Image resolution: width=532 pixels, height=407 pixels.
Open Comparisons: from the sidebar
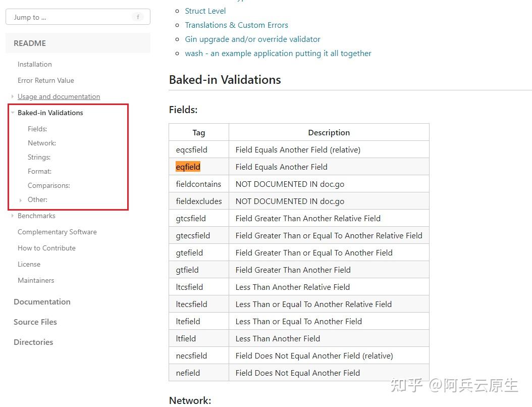48,185
